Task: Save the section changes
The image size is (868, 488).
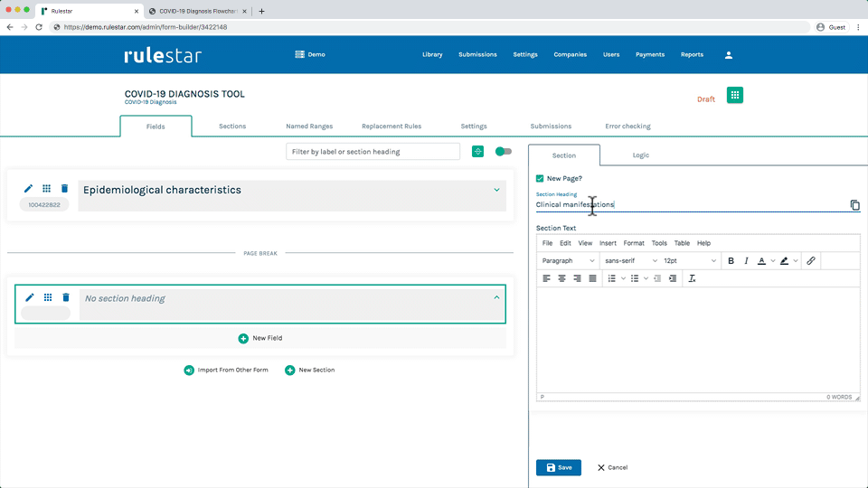Action: pos(559,467)
